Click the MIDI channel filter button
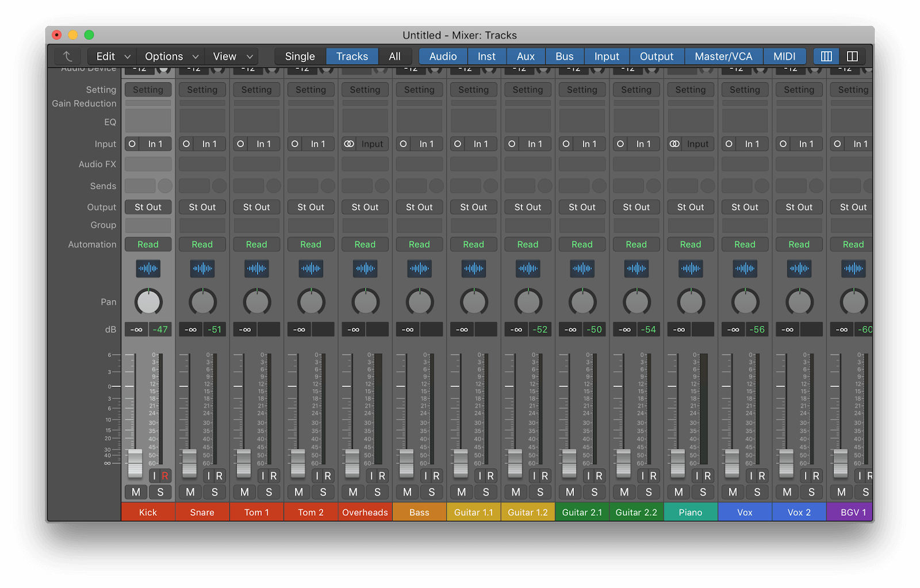The image size is (920, 588). coord(784,56)
